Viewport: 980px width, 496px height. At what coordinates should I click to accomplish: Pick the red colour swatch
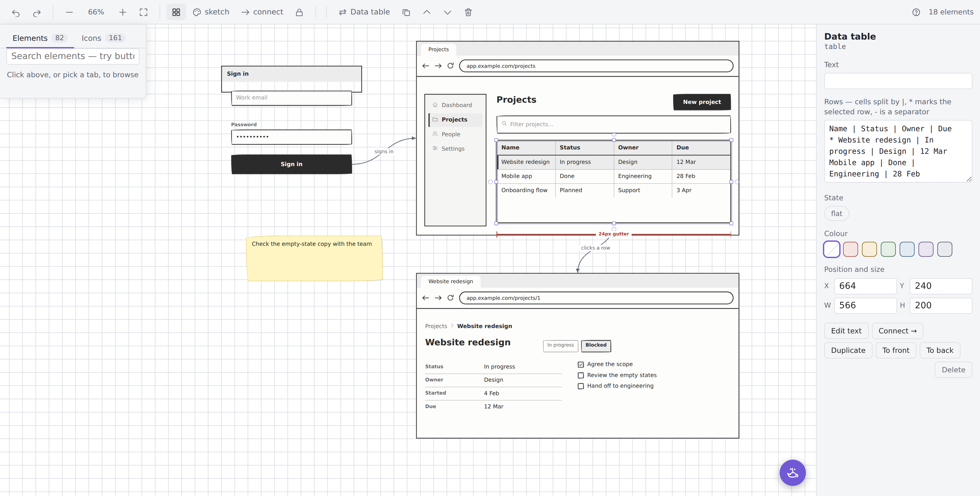point(850,249)
